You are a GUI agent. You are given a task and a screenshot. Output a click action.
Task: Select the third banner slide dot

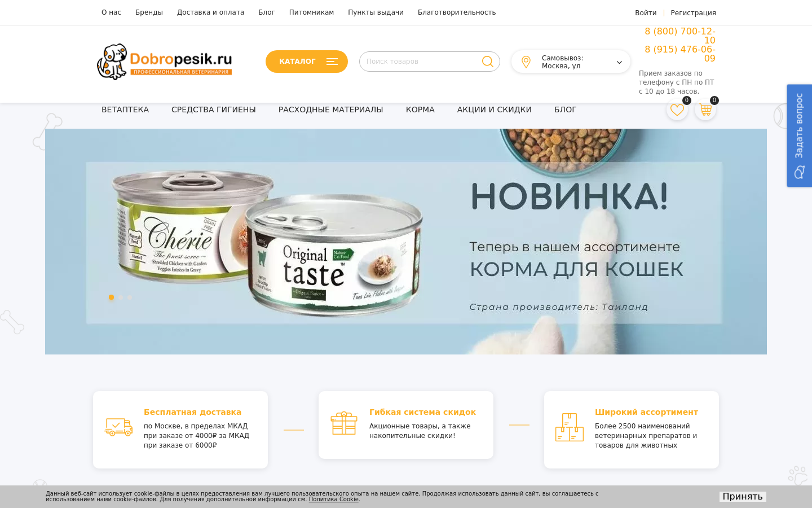tap(130, 297)
